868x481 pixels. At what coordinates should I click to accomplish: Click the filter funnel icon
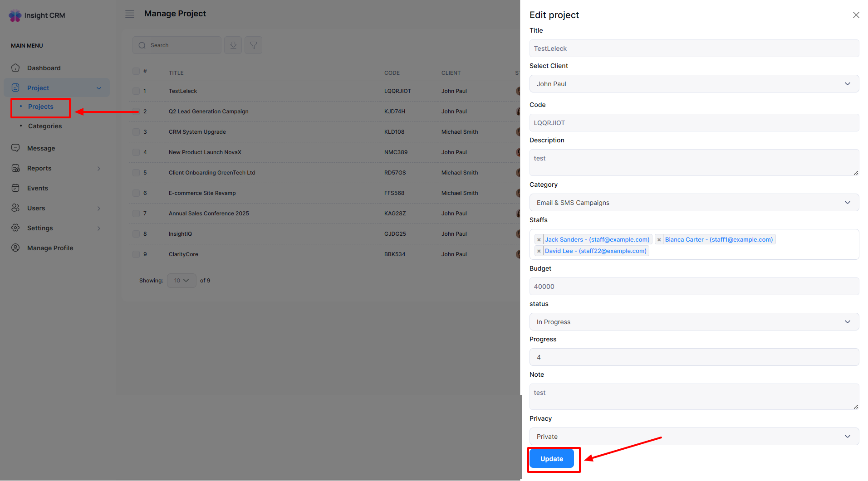coord(254,45)
